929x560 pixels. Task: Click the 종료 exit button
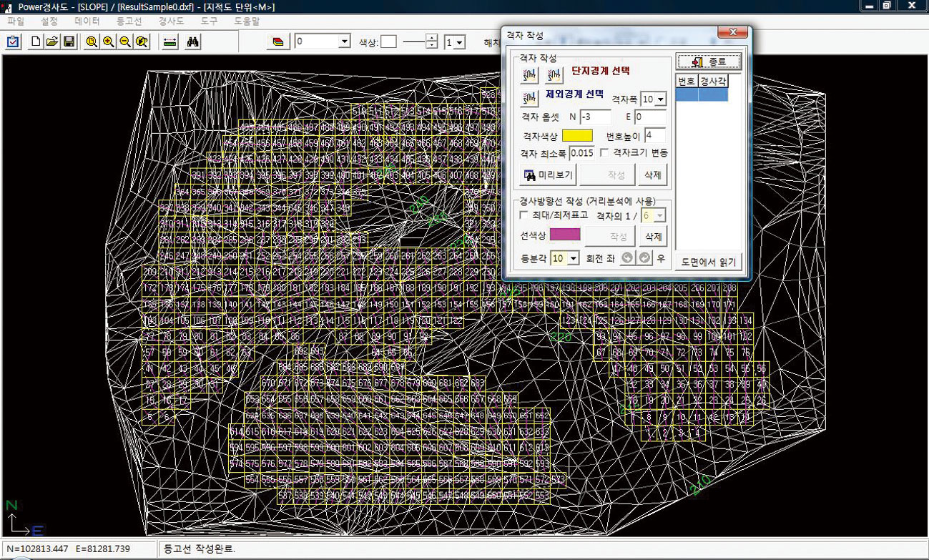point(709,62)
